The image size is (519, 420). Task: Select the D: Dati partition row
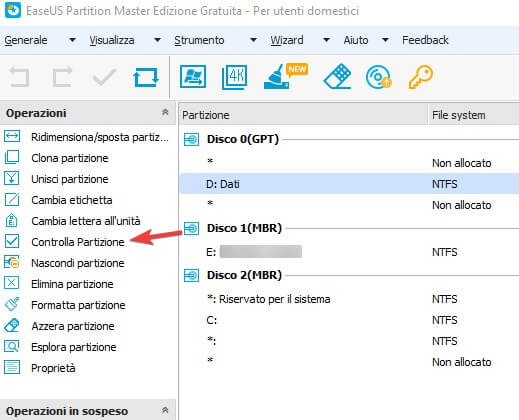point(349,184)
